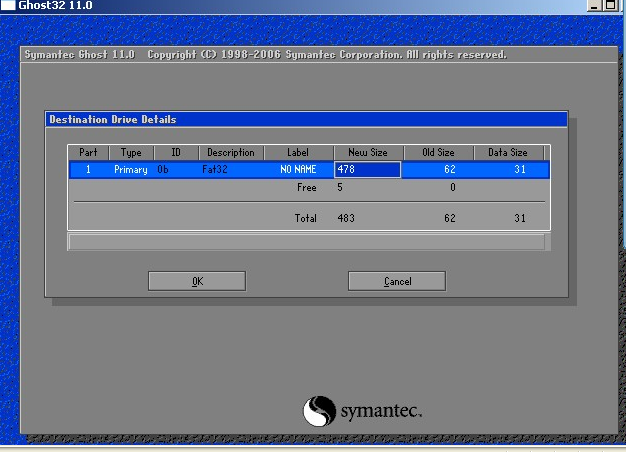Click the 0b partition ID cell
Screen dimensions: 626x452
(163, 169)
